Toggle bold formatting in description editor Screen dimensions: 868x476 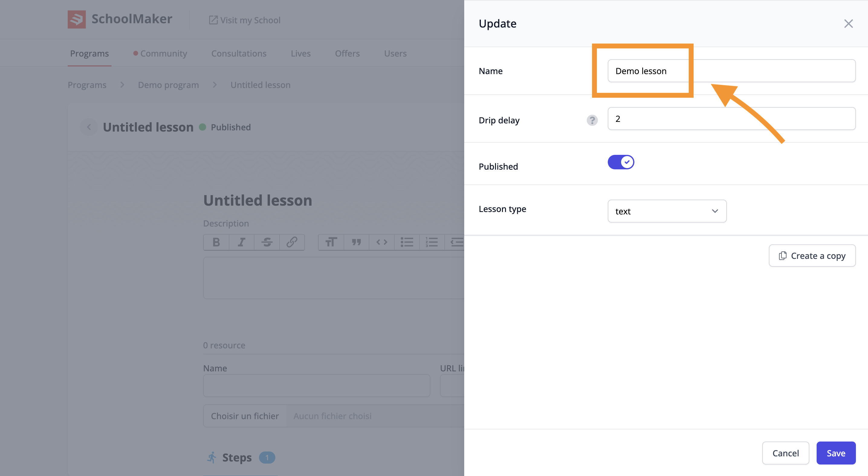(216, 242)
